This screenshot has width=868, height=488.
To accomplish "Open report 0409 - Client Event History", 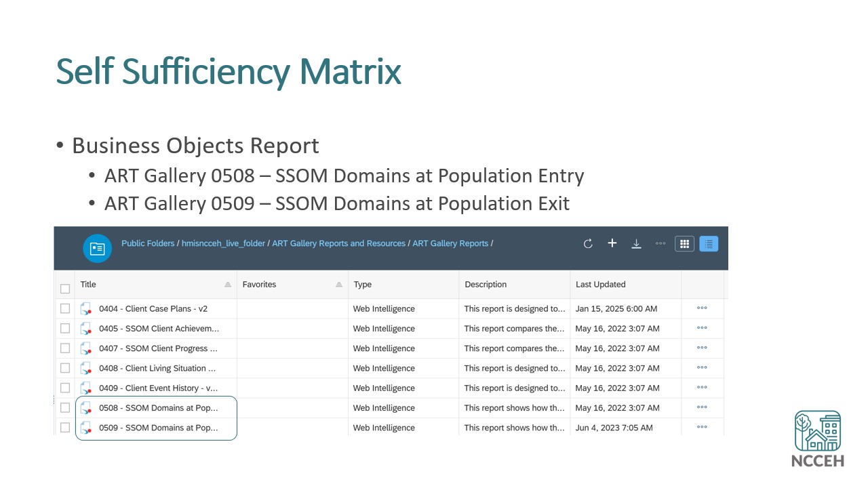I will pyautogui.click(x=159, y=388).
